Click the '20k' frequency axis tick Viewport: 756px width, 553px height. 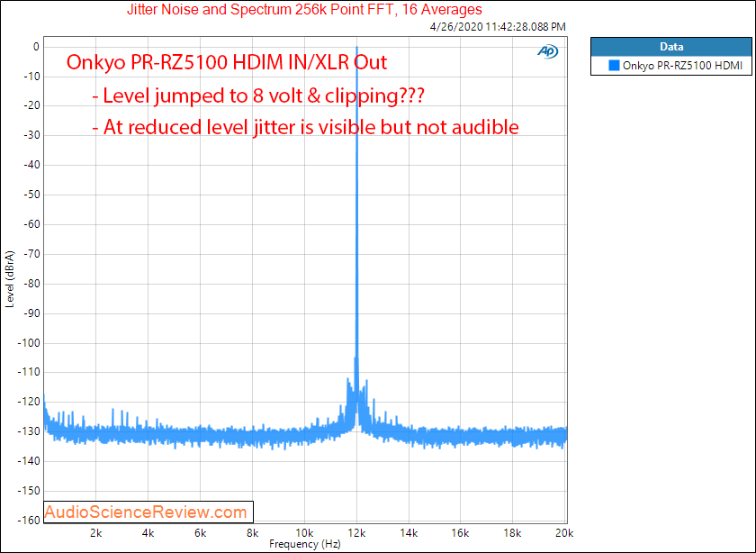pyautogui.click(x=564, y=533)
